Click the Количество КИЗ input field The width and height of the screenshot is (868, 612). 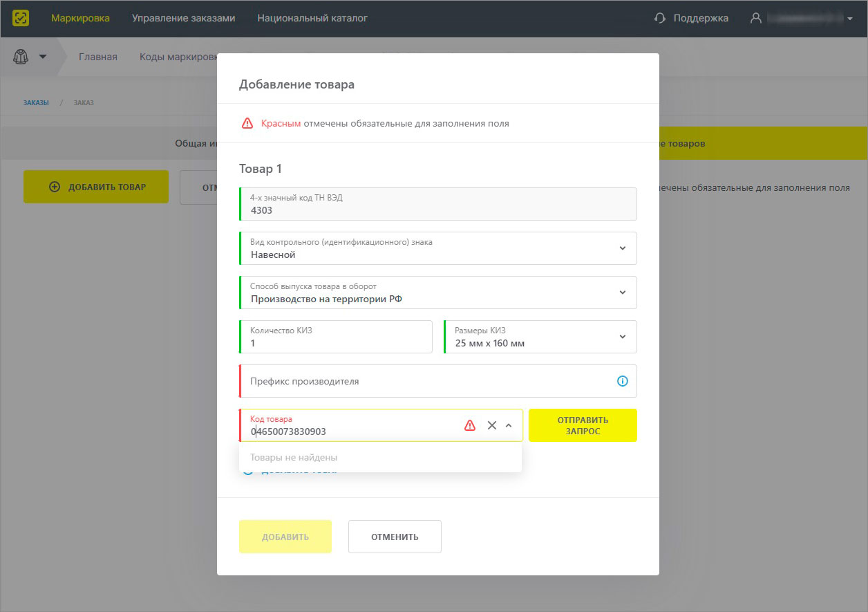336,337
